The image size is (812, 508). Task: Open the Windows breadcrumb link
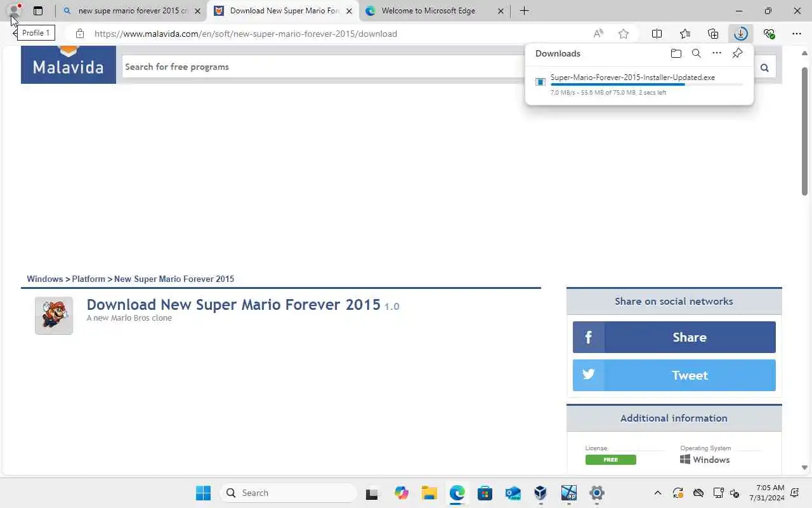click(44, 279)
